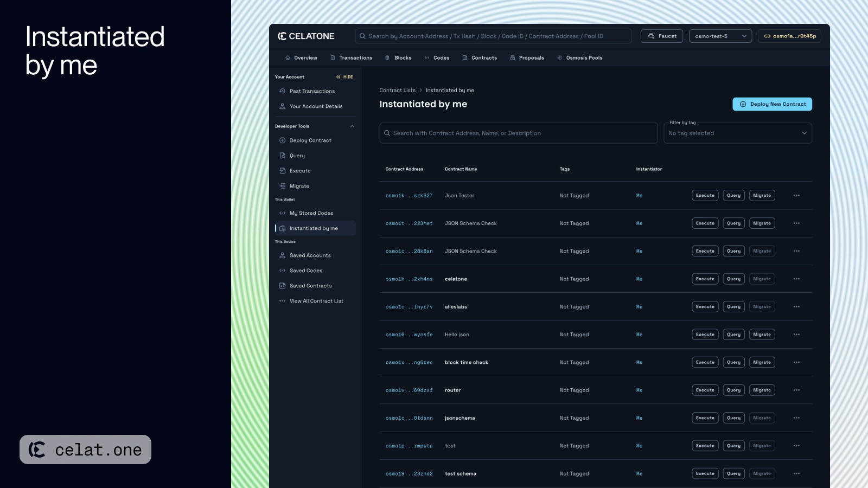This screenshot has width=868, height=488.
Task: Open more options for jsonschema row
Action: [x=796, y=418]
